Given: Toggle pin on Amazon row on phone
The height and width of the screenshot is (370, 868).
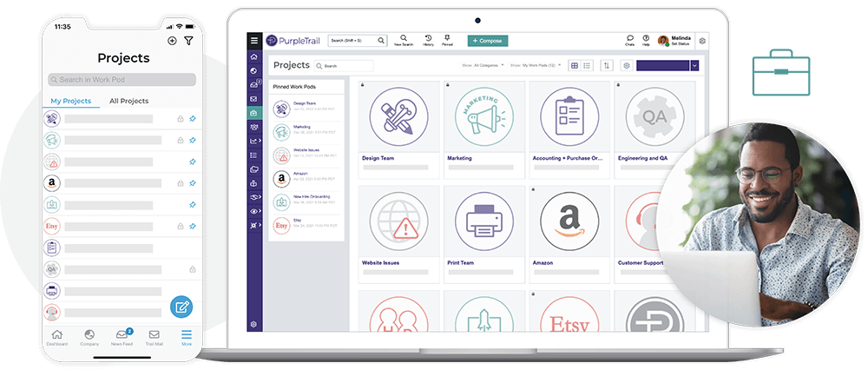Looking at the screenshot, I should [x=192, y=182].
